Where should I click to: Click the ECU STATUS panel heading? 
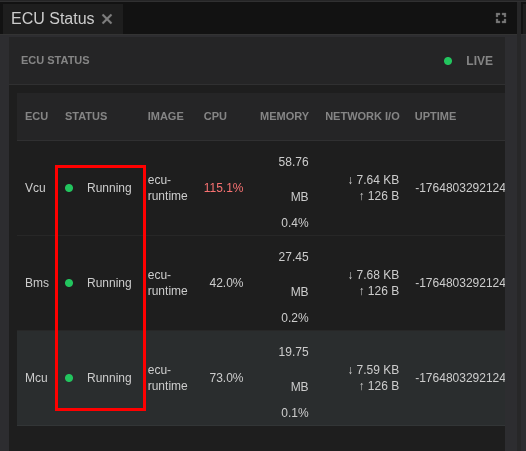55,60
